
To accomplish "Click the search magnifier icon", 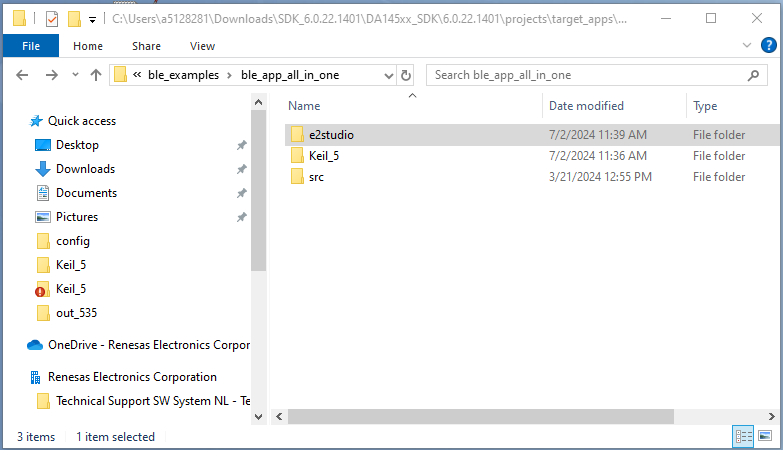I will coord(753,75).
